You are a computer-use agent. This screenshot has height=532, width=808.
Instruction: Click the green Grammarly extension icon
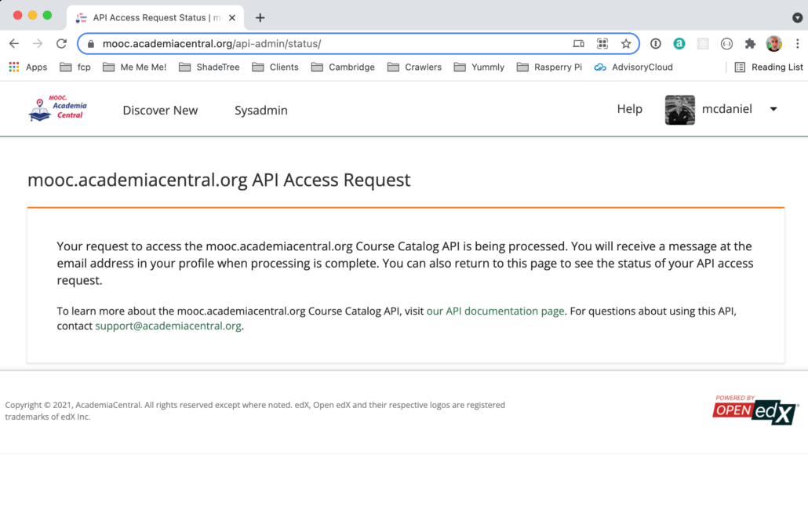click(x=679, y=44)
